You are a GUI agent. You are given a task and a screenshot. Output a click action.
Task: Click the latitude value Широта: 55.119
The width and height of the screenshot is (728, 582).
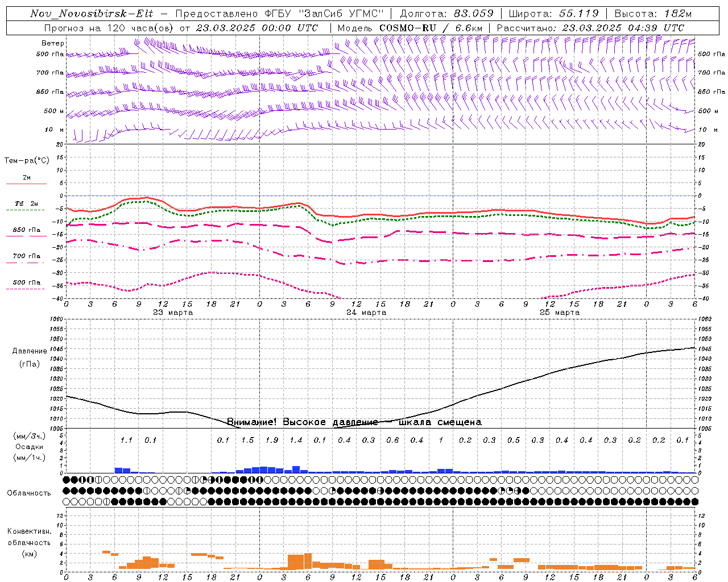[x=553, y=14]
